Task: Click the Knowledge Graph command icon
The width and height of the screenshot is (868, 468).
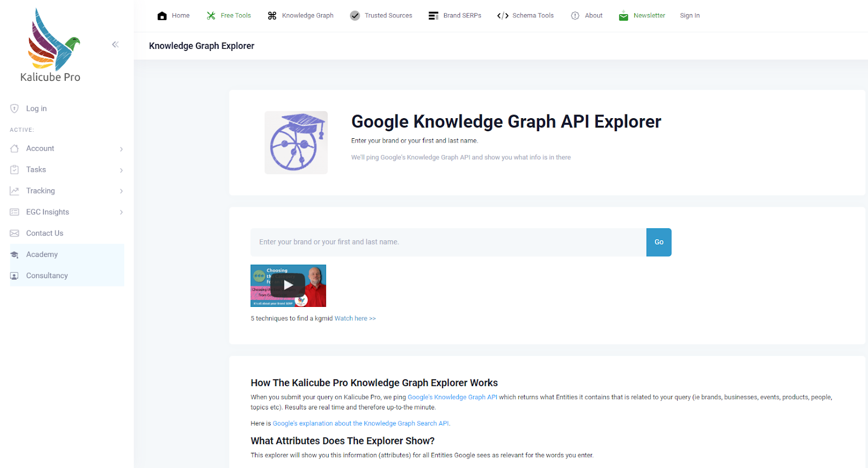Action: tap(272, 16)
